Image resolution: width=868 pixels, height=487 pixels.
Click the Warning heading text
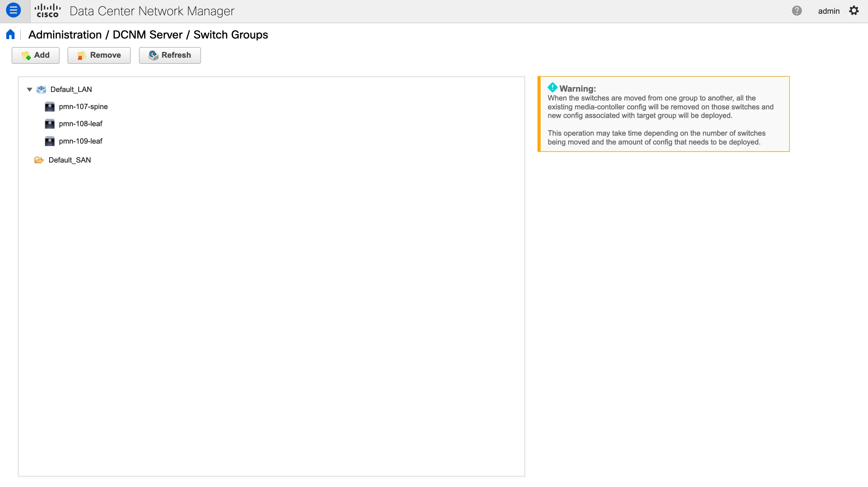[578, 89]
